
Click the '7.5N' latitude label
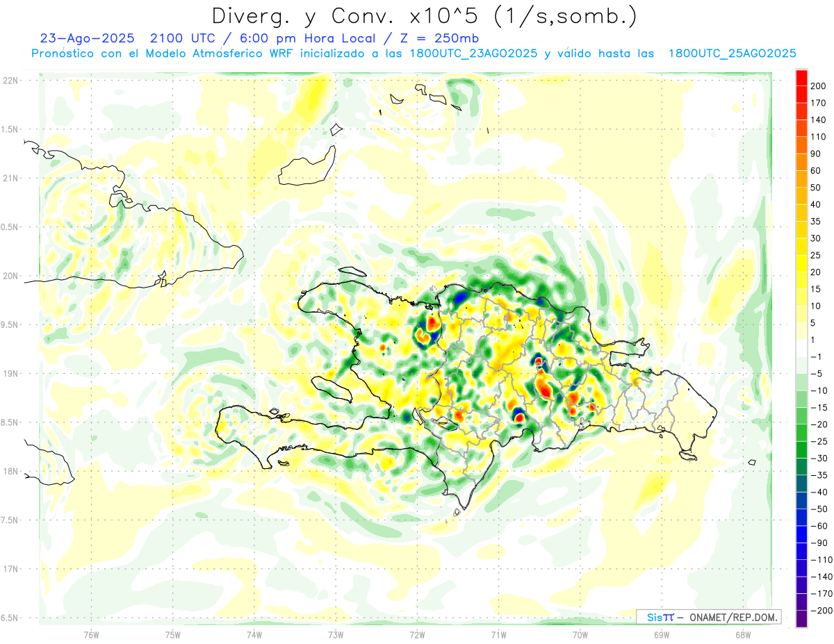(10, 520)
